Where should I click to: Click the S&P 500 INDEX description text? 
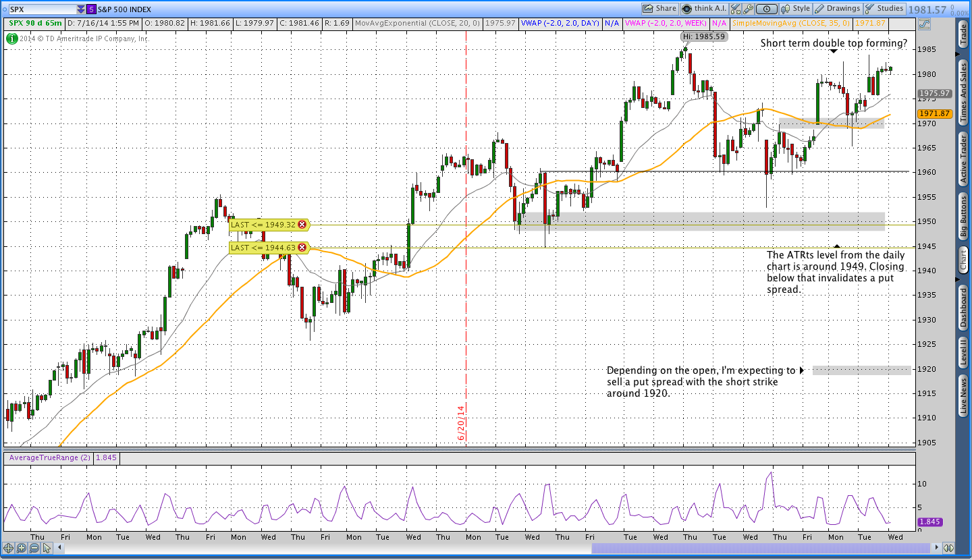125,9
